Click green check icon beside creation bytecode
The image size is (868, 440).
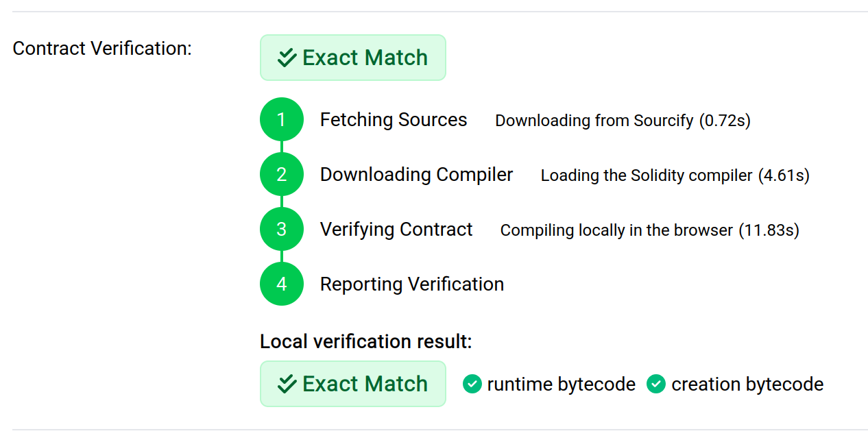point(656,384)
